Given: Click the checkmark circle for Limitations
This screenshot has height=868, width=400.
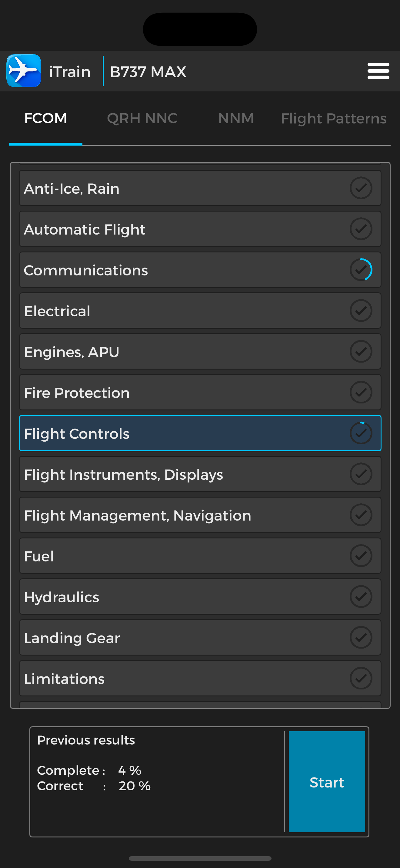Looking at the screenshot, I should point(361,678).
